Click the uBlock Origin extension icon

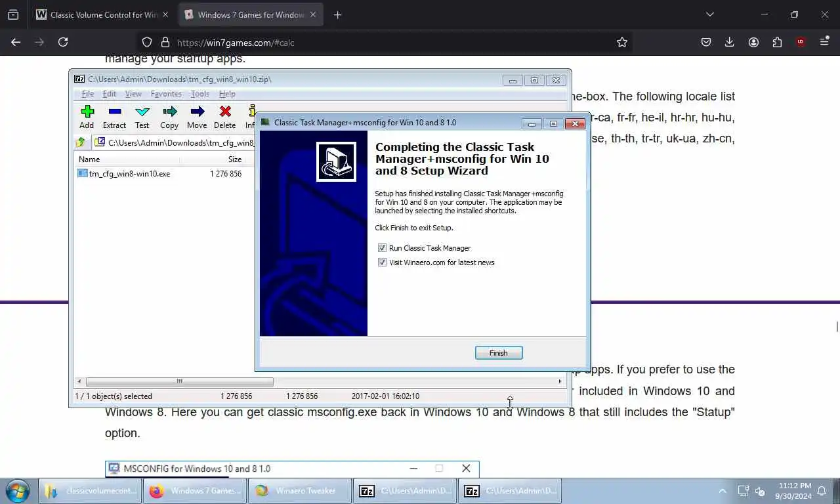(801, 42)
